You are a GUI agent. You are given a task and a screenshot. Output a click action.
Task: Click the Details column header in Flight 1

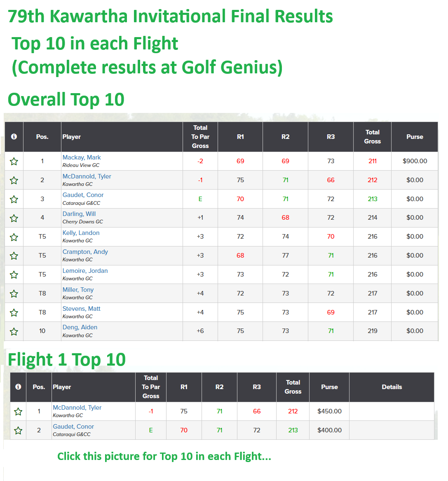392,387
